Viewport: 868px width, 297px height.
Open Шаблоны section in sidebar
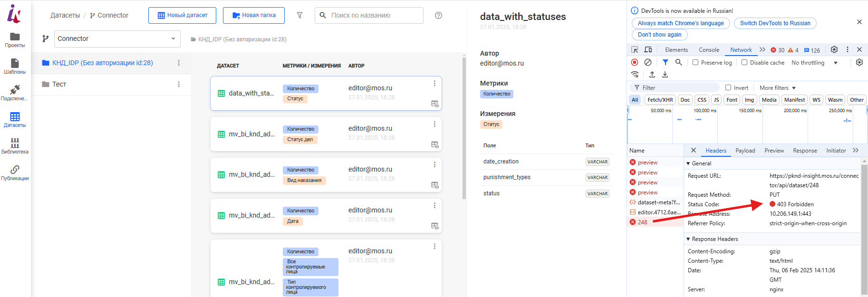[15, 66]
